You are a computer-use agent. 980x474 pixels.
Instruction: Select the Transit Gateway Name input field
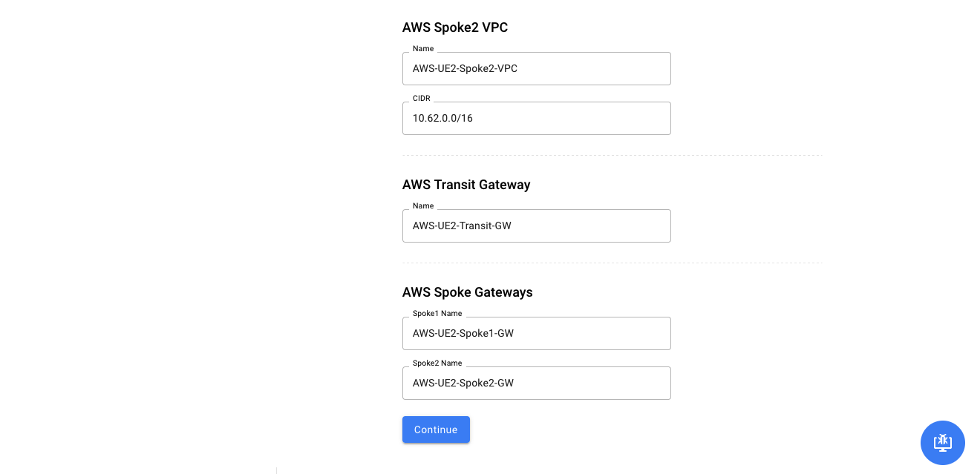tap(537, 226)
